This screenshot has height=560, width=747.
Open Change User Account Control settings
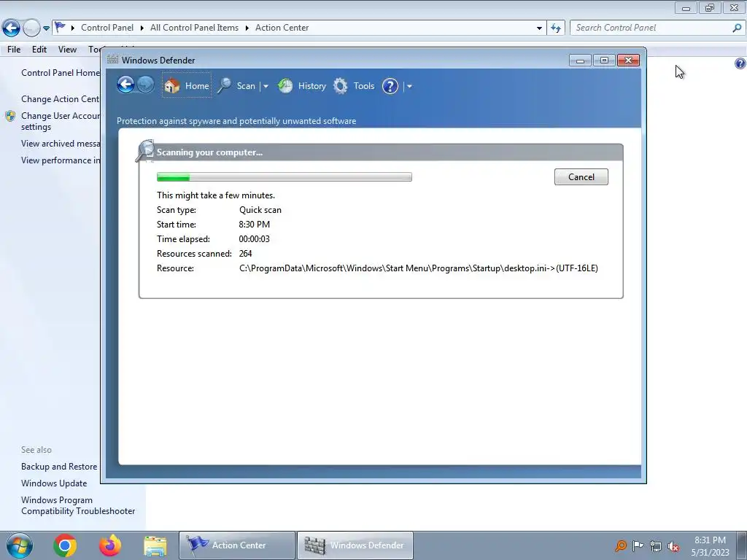61,121
